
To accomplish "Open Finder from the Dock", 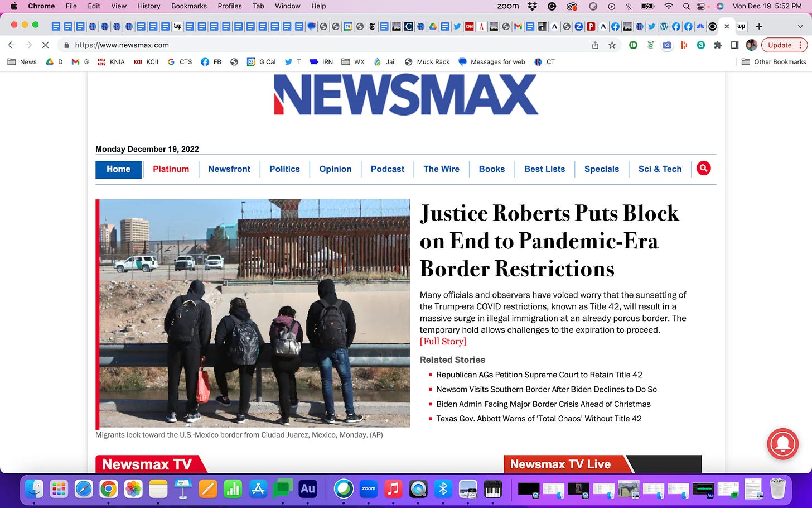I will click(35, 489).
